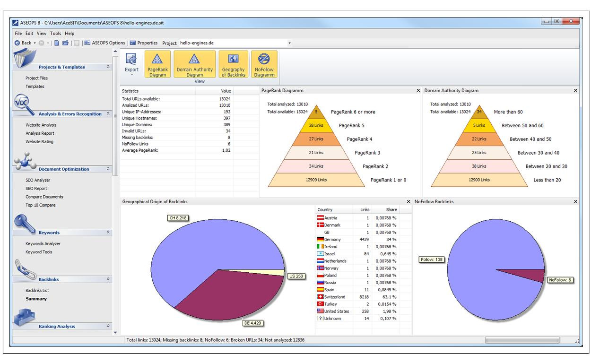Click the greyed Forward navigation icon

point(41,43)
